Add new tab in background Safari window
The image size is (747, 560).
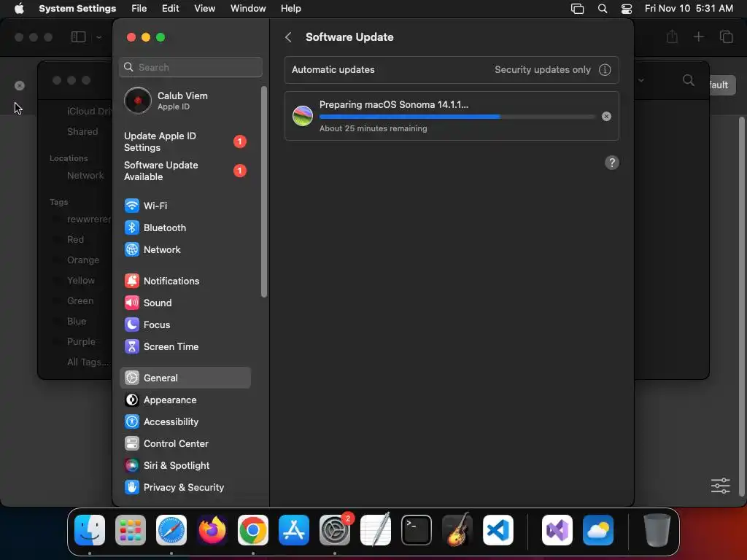coord(698,36)
